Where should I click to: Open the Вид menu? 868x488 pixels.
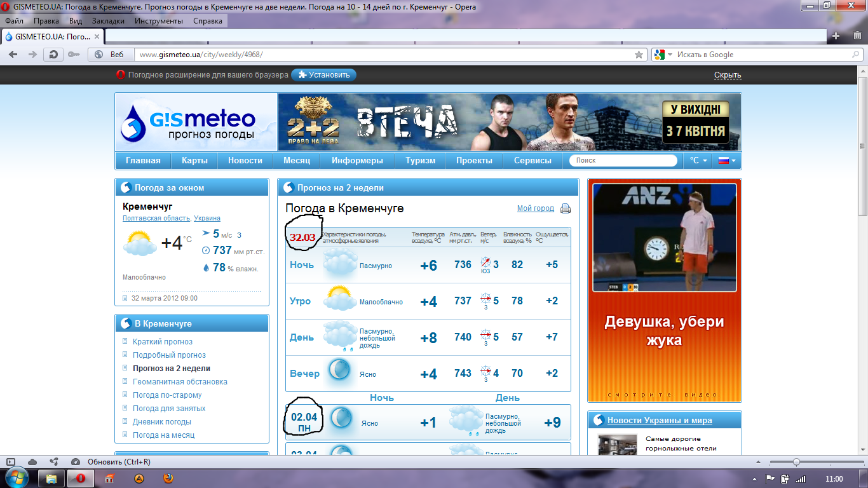pos(76,20)
